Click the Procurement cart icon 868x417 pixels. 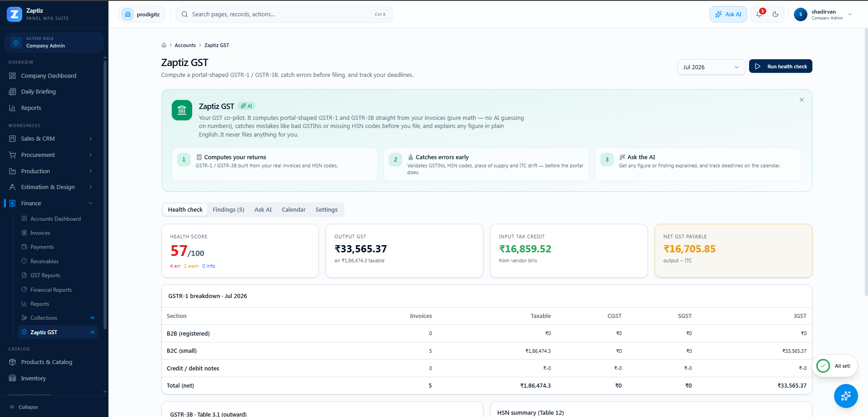click(13, 155)
